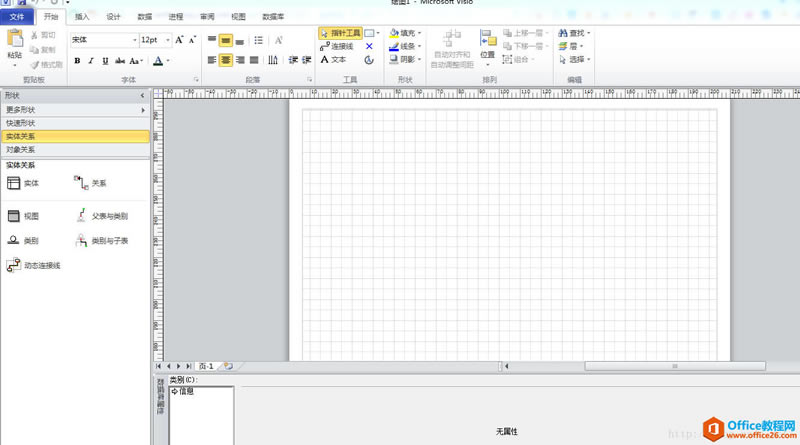Open the Position (位置) menu
Viewport: 800px width, 445px height.
(x=488, y=47)
